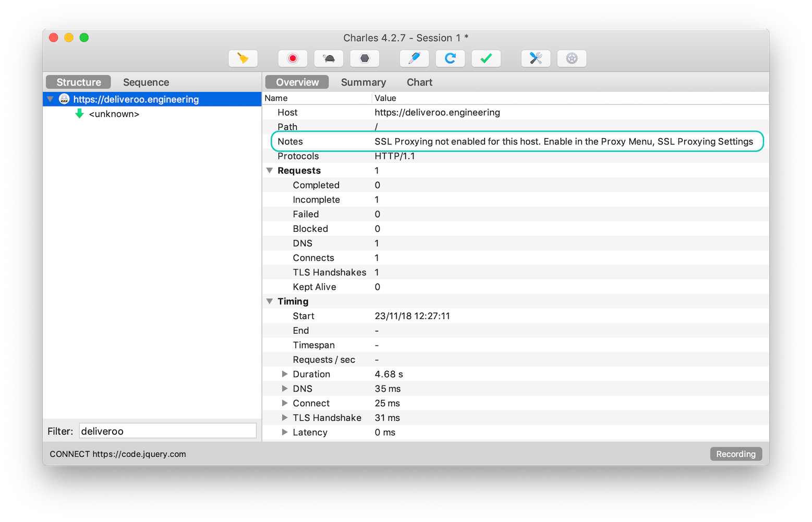Click the Value column header

click(571, 98)
